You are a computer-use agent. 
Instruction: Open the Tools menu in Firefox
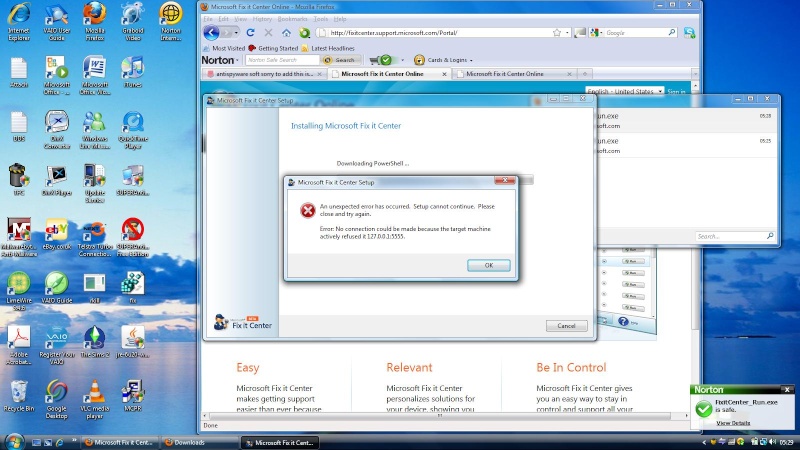pyautogui.click(x=320, y=19)
